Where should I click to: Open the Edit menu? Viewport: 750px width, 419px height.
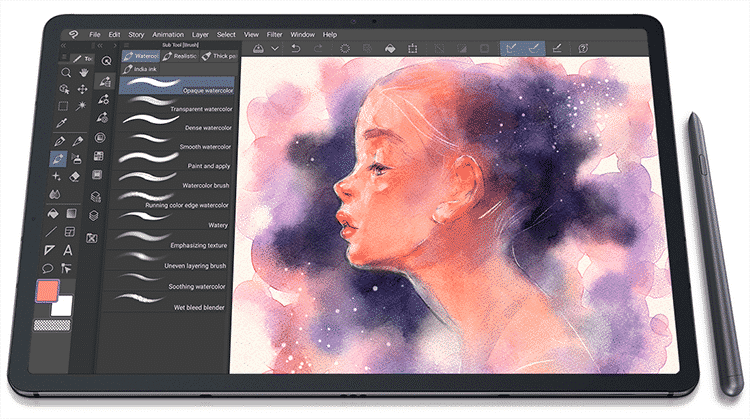pyautogui.click(x=114, y=34)
